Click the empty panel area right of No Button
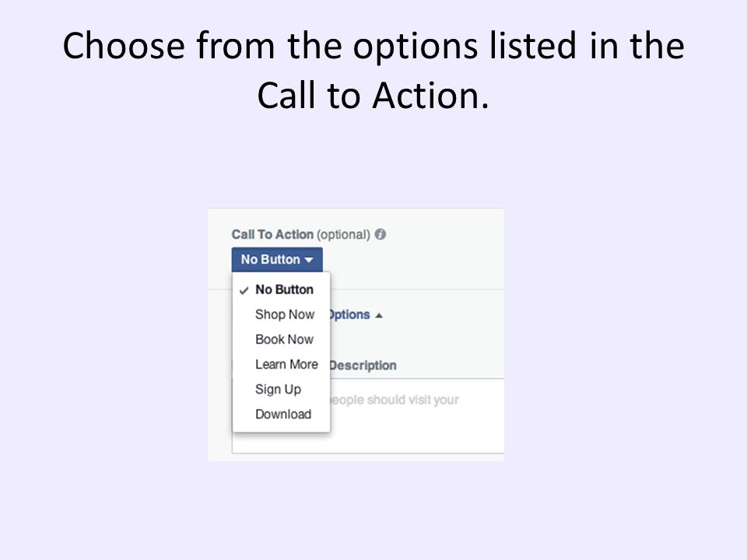This screenshot has width=747, height=560. click(412, 260)
